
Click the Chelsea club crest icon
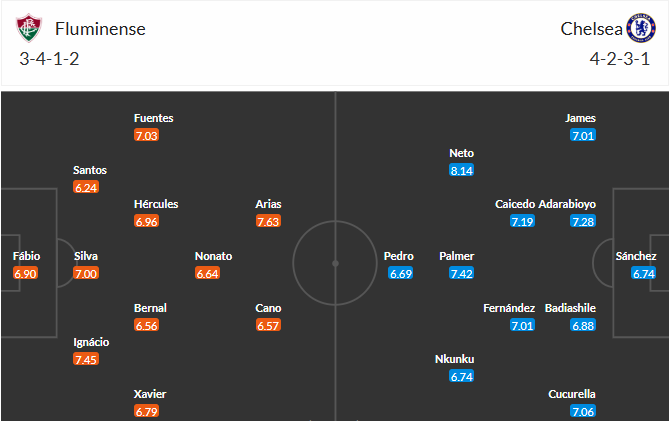(640, 28)
